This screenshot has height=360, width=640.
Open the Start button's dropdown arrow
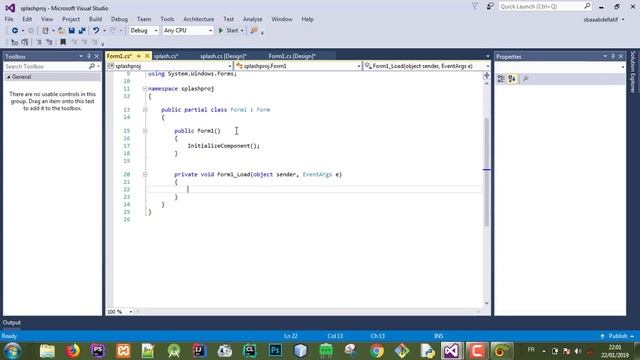(242, 31)
